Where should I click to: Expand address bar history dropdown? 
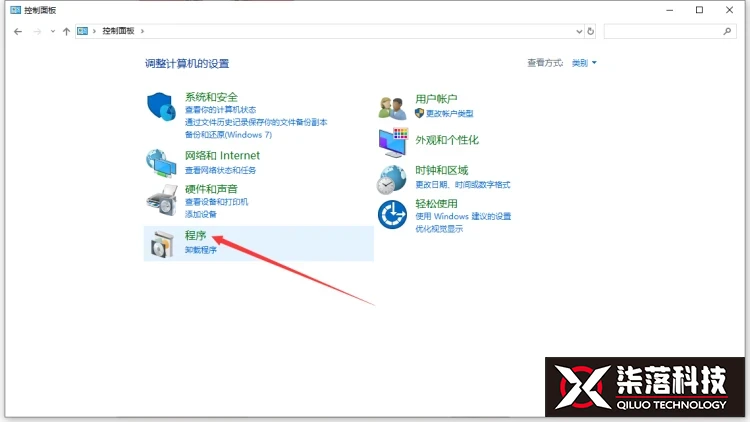click(x=579, y=32)
